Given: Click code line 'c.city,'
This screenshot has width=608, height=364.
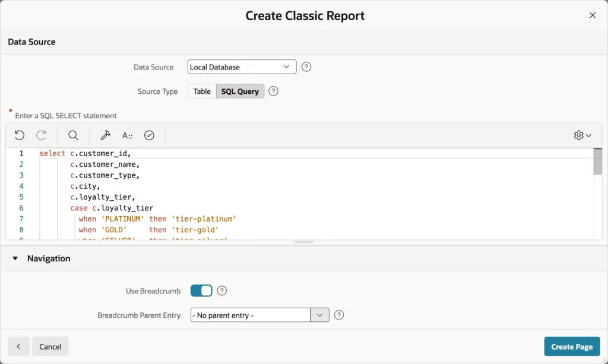Looking at the screenshot, I should (x=85, y=186).
